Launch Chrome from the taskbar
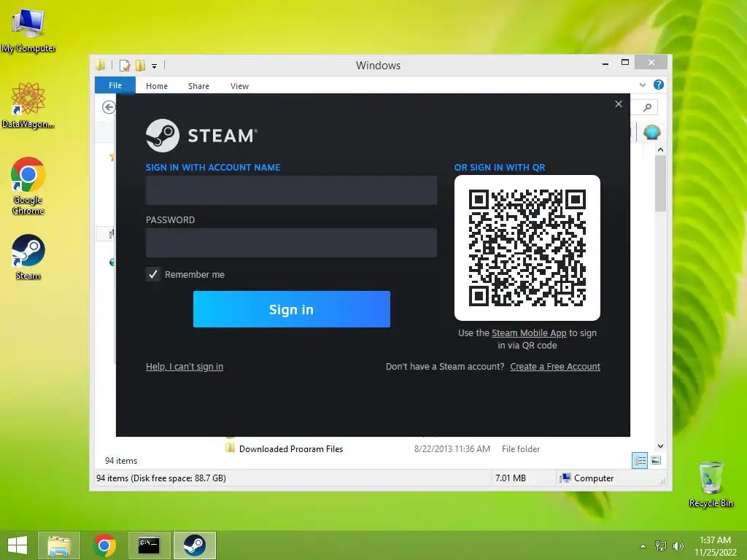 tap(104, 545)
